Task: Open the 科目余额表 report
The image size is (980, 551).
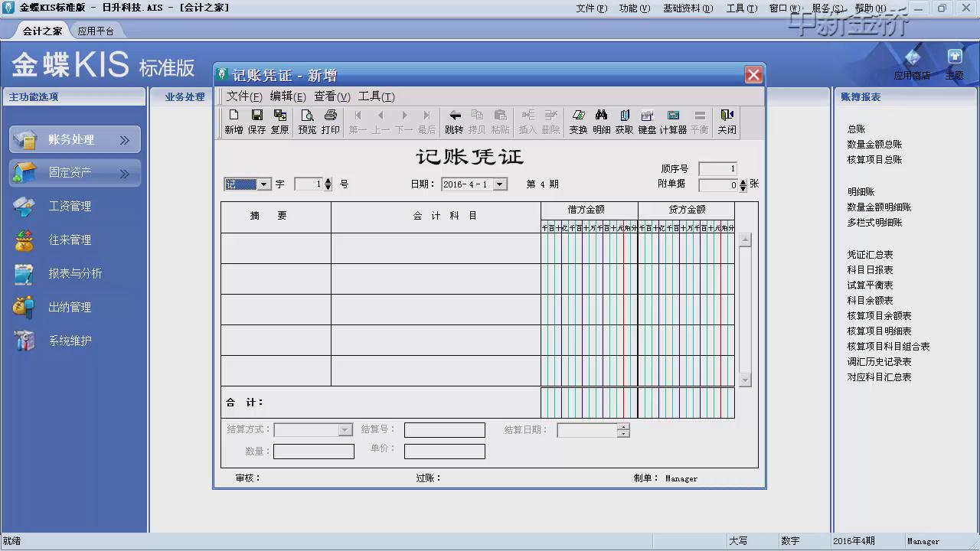Action: click(x=870, y=301)
